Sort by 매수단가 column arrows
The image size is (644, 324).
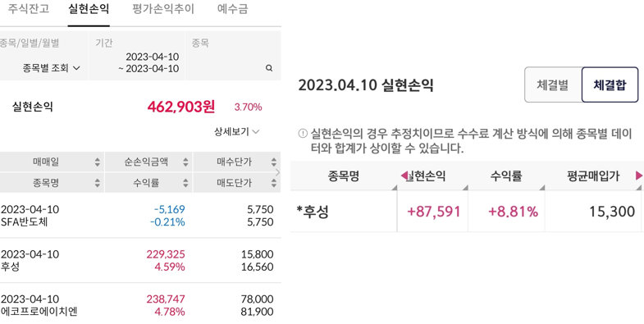(x=274, y=162)
